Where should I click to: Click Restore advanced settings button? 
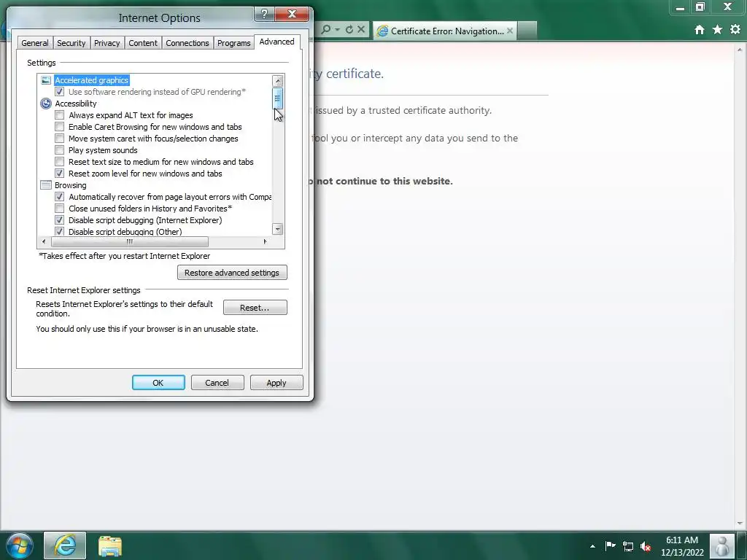point(232,273)
